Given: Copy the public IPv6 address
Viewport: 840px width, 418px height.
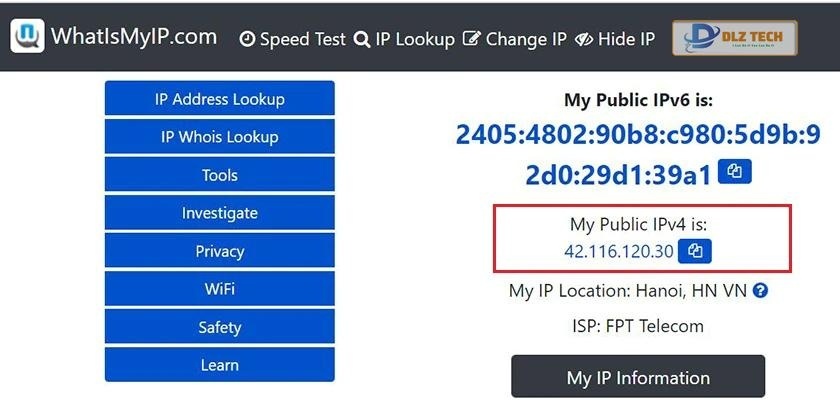Looking at the screenshot, I should click(x=735, y=172).
